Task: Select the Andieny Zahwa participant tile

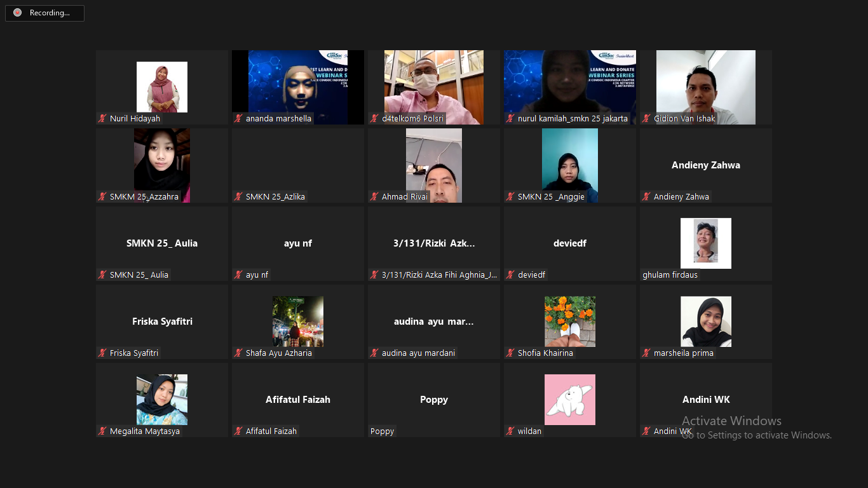Action: pyautogui.click(x=705, y=165)
